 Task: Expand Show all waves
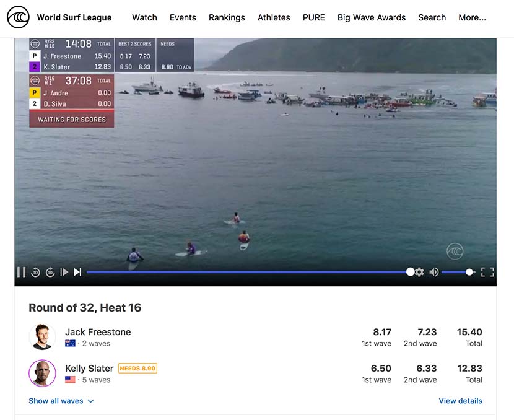coord(61,401)
